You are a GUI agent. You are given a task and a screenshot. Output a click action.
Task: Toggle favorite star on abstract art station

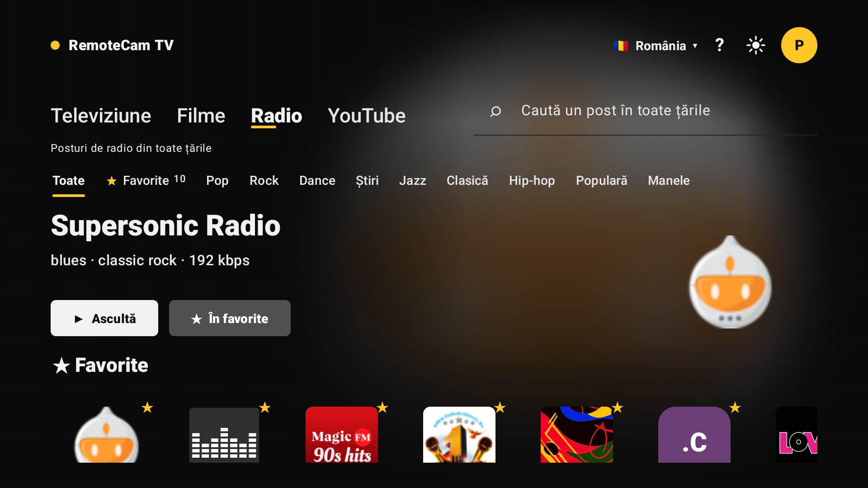point(618,408)
